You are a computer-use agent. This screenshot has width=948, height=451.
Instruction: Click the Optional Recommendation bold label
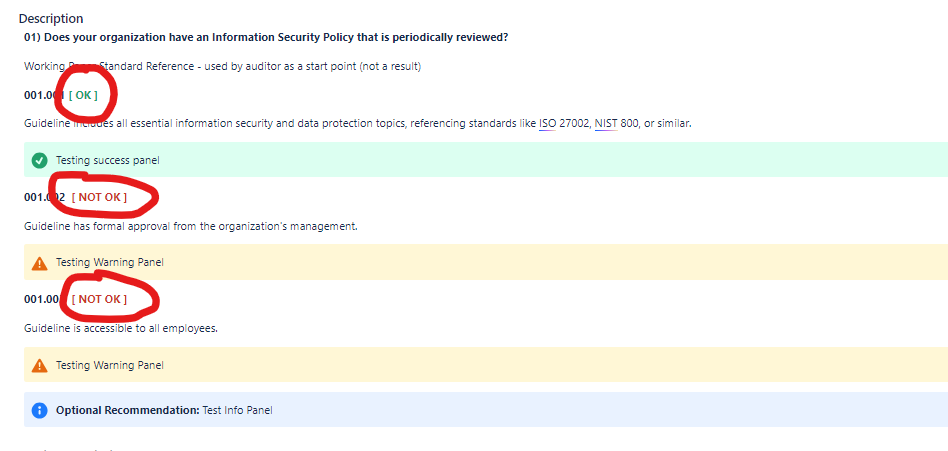point(128,410)
